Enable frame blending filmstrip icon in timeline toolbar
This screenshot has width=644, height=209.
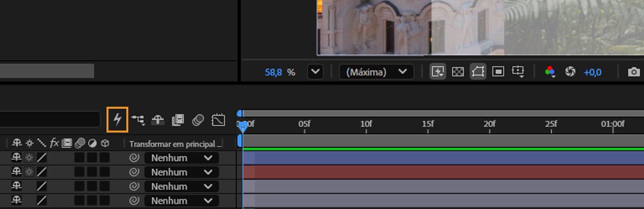pos(178,120)
